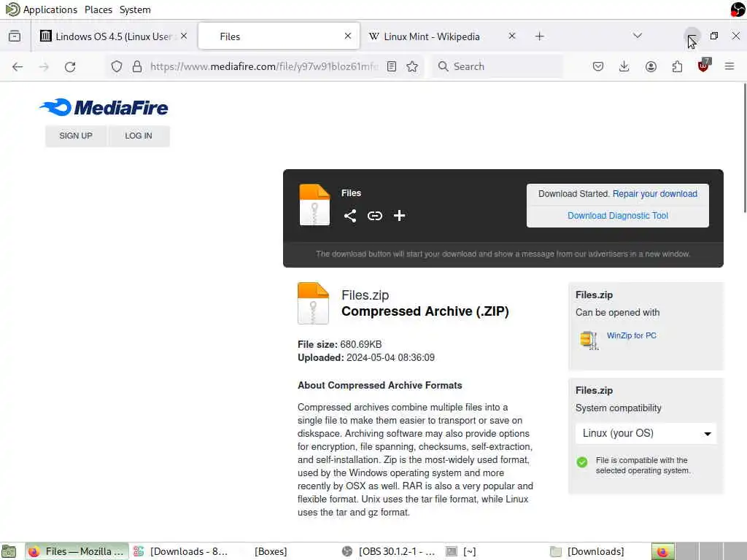Click the mediafire.com URL address bar
The height and width of the screenshot is (560, 747).
263,66
